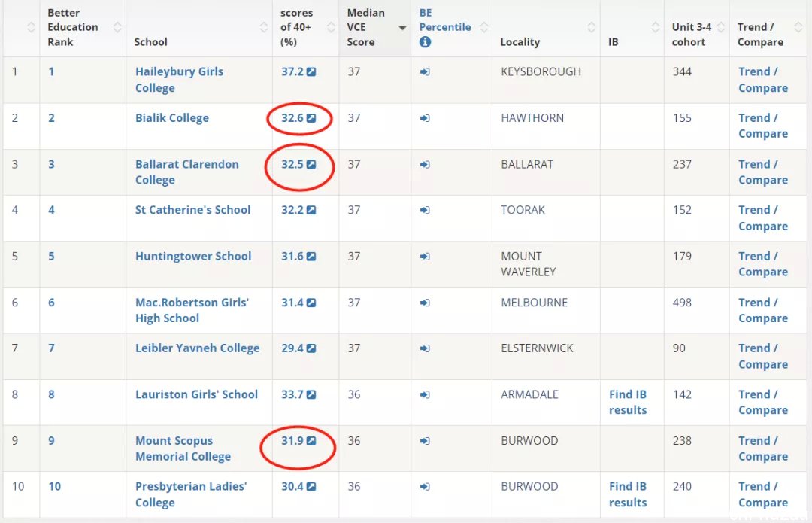Click the chart icon beside 29.4
Screen dimensions: 812x523
click(311, 348)
